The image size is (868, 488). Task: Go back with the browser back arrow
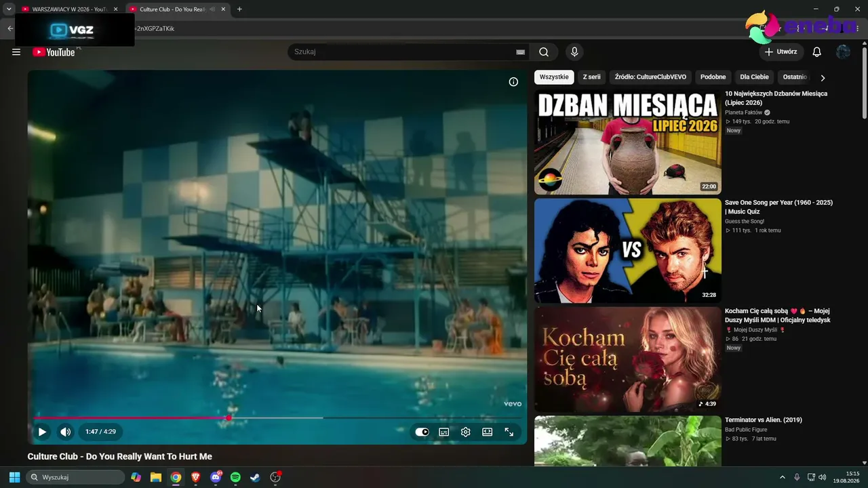tap(9, 28)
